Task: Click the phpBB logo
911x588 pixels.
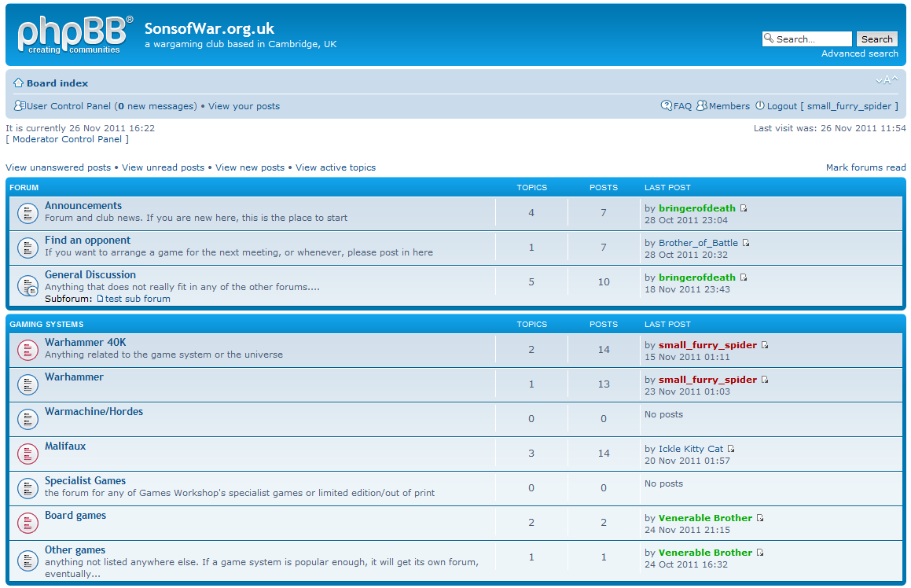Action: click(x=75, y=35)
